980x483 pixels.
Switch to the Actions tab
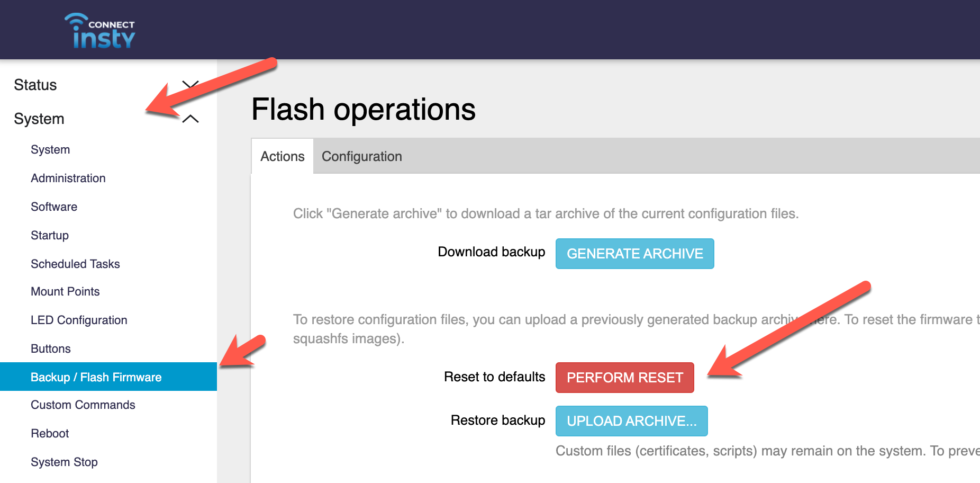[x=283, y=156]
